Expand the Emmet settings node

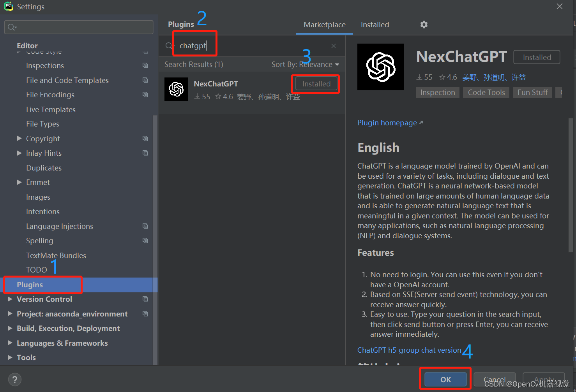coord(19,182)
